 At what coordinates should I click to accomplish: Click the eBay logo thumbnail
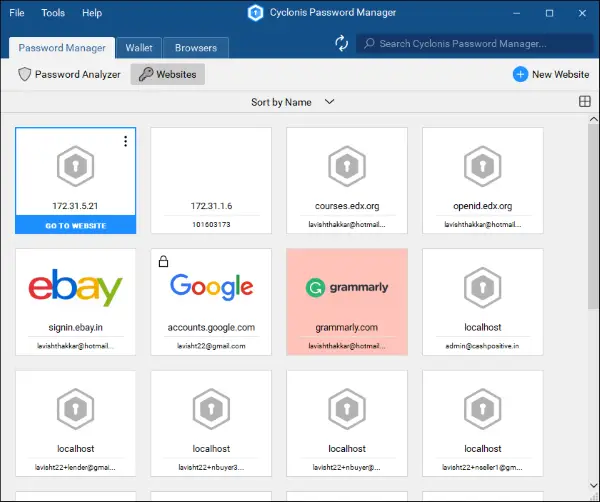click(75, 288)
